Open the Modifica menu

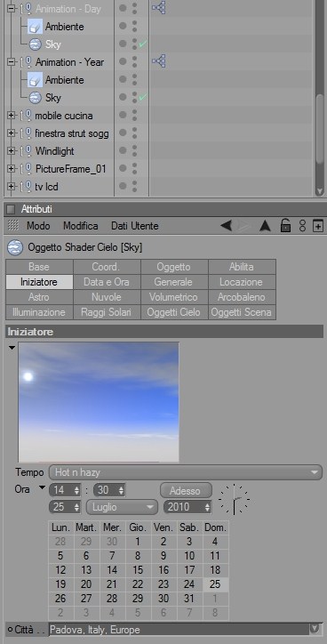pyautogui.click(x=80, y=226)
